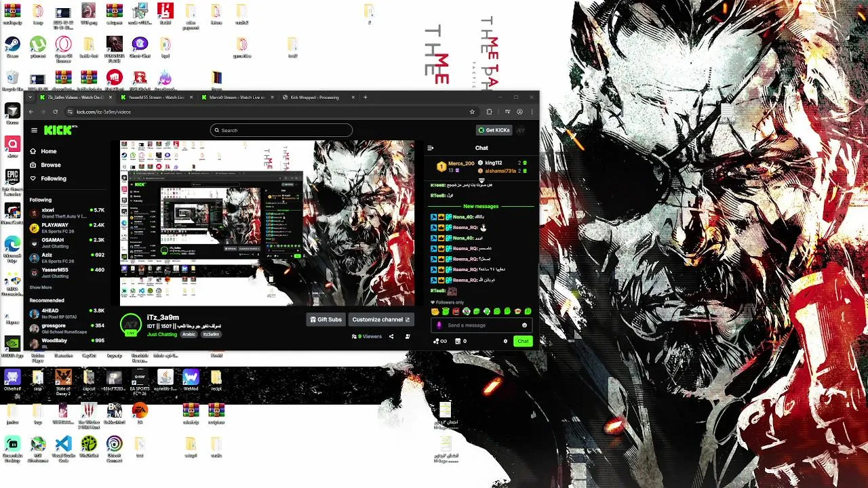Click the Customize channel button
868x488 pixels.
tap(381, 319)
